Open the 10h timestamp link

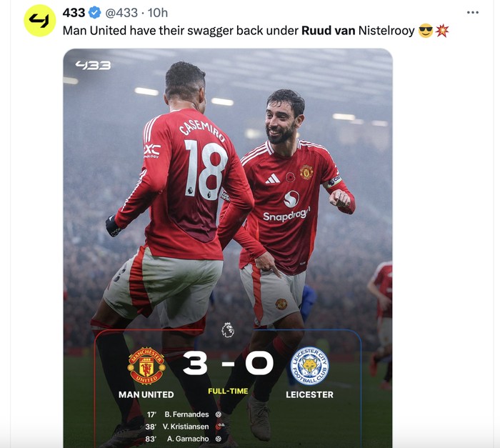click(x=158, y=13)
